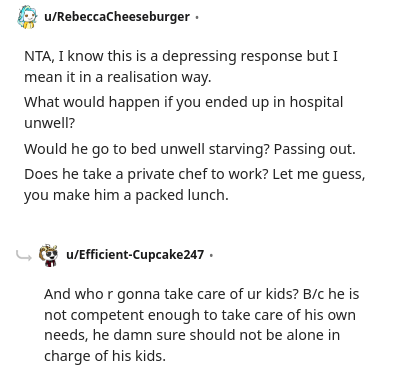
Task: Select the "What would happen if you ended" line
Action: tap(183, 102)
